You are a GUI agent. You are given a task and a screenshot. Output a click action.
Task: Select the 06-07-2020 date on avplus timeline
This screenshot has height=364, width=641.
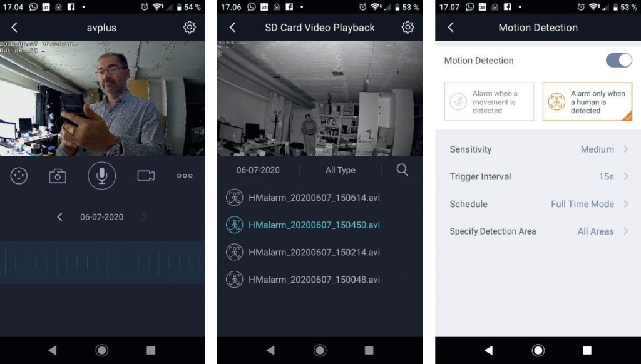coord(102,217)
